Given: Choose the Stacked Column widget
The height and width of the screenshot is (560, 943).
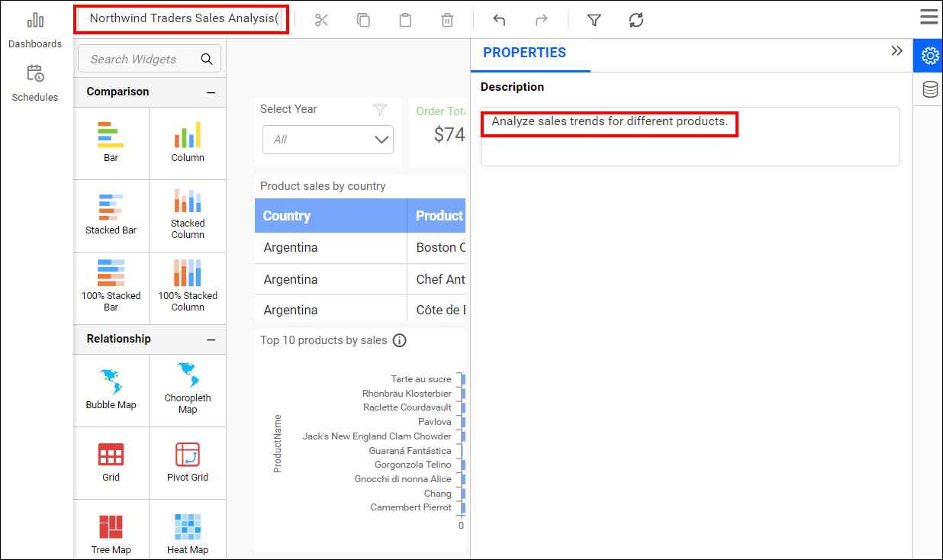Looking at the screenshot, I should 188,214.
